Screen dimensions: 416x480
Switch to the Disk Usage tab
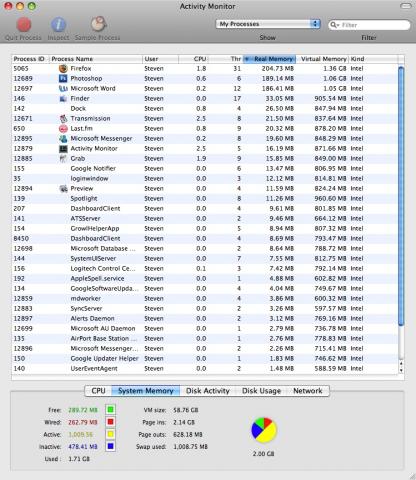pyautogui.click(x=261, y=391)
